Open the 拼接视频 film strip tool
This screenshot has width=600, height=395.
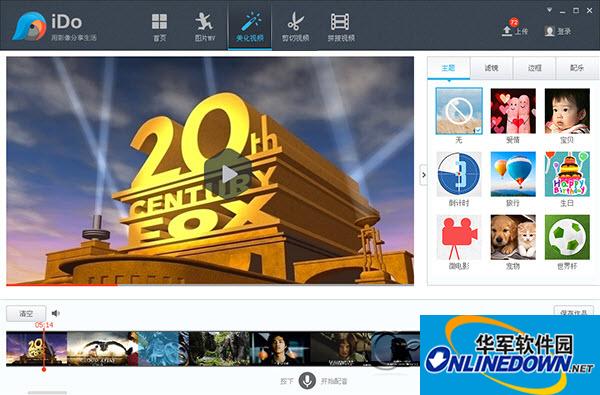341,27
